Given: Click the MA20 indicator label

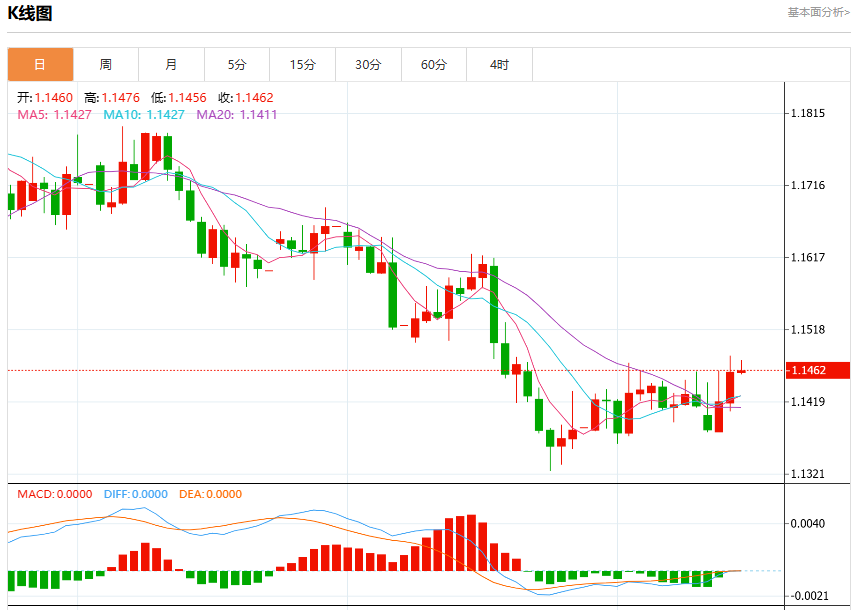Looking at the screenshot, I should point(237,114).
